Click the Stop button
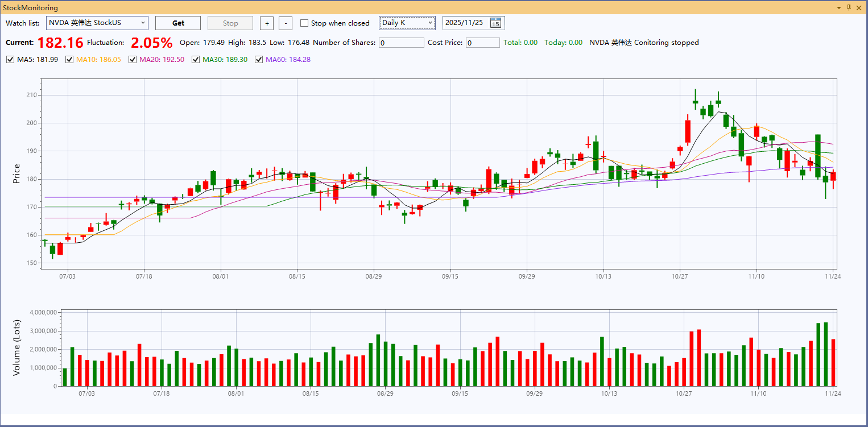The width and height of the screenshot is (868, 427). pos(230,23)
